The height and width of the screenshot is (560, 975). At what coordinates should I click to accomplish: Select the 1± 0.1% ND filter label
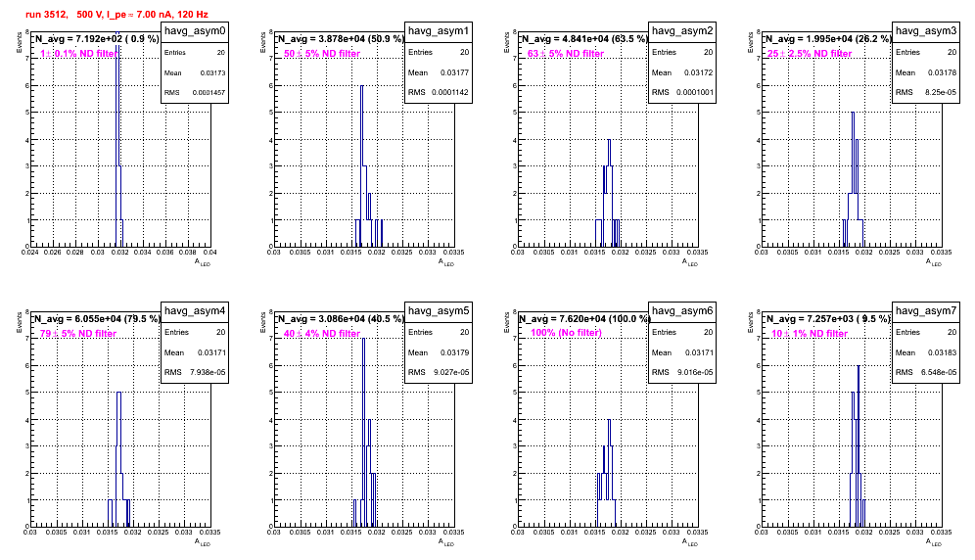coord(78,54)
